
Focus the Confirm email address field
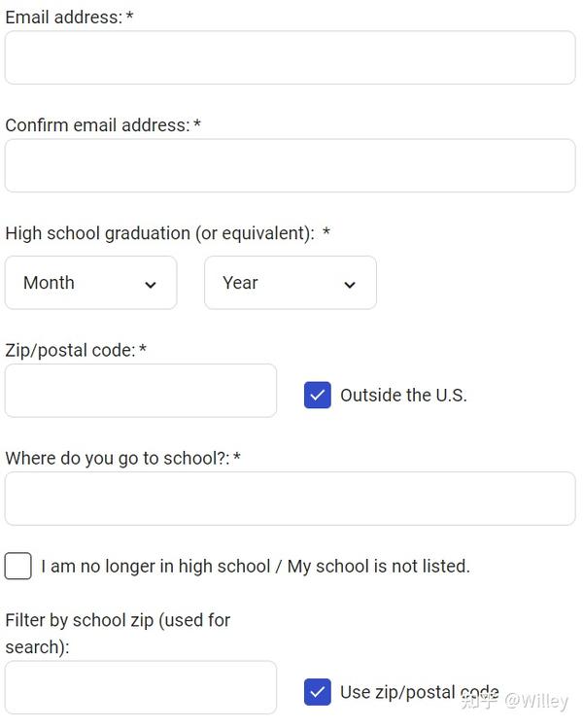click(x=290, y=165)
